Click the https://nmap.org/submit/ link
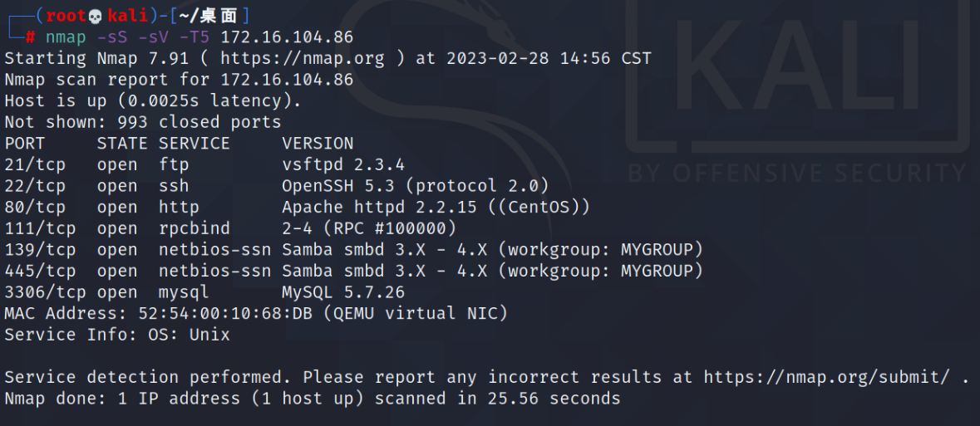980x426 pixels. 827,377
